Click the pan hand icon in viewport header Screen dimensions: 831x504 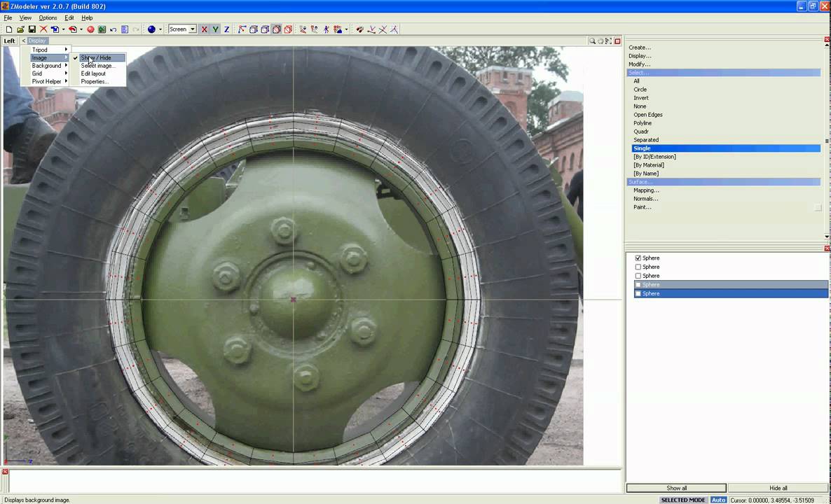[600, 41]
